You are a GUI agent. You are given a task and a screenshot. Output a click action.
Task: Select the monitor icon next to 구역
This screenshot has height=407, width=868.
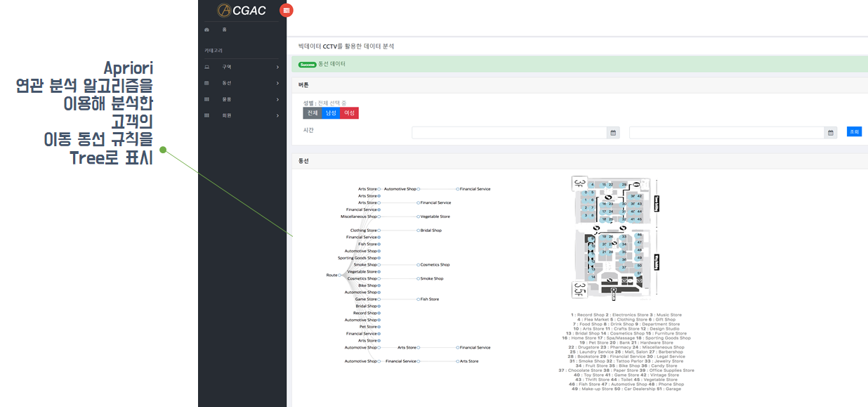point(207,65)
